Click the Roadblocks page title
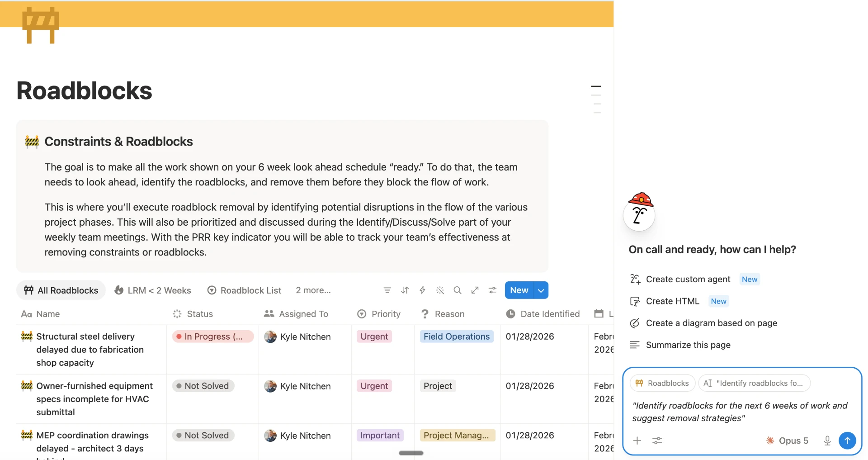Viewport: 868px width, 460px height. coord(85,91)
